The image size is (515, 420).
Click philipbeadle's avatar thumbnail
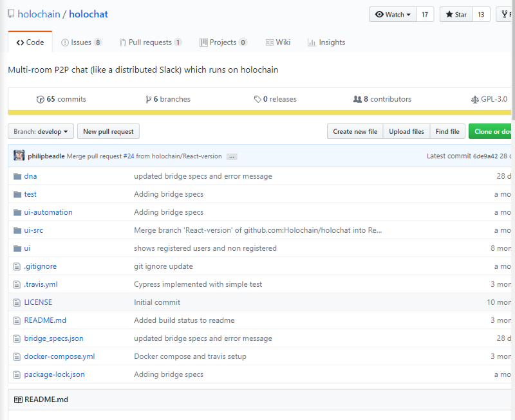point(19,156)
